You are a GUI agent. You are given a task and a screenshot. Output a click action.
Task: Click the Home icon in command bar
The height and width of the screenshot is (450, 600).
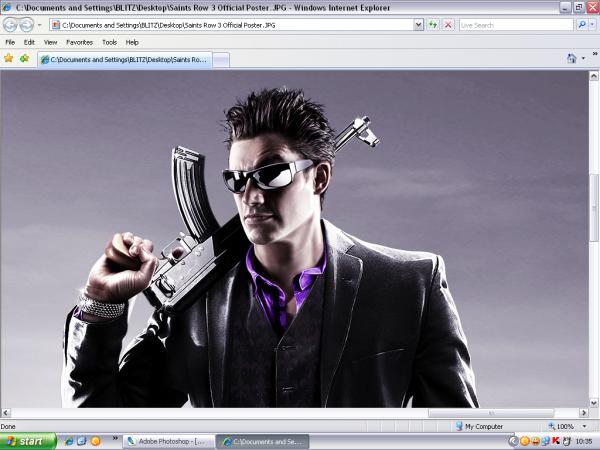coord(572,58)
